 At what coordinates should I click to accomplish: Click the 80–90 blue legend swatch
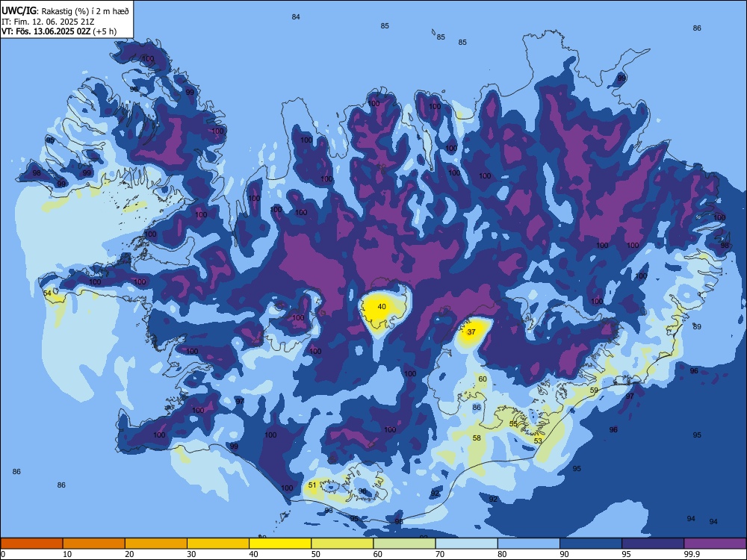(x=529, y=544)
